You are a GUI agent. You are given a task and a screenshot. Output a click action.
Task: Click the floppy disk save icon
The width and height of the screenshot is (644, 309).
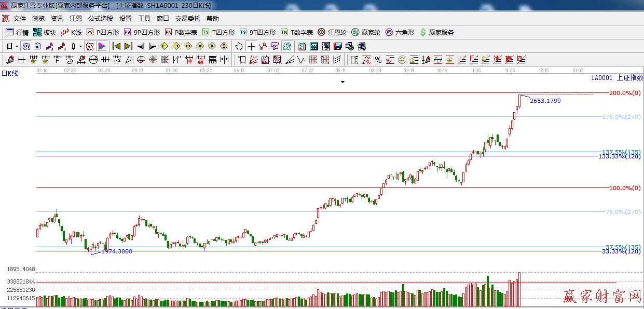coord(338,46)
